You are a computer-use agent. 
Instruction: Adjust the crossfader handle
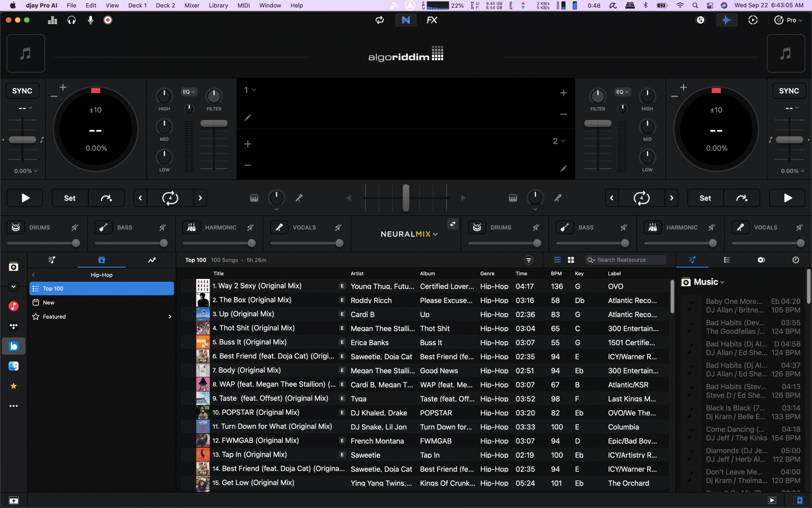pyautogui.click(x=406, y=198)
